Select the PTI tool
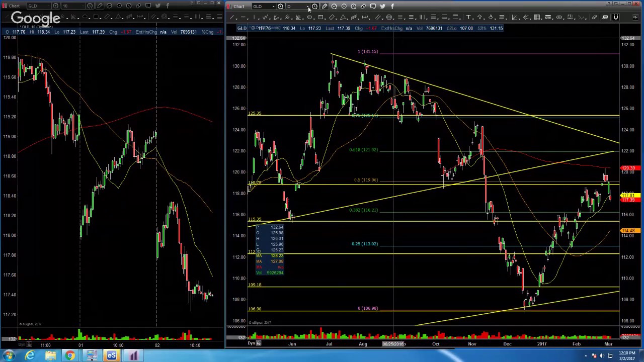 570,17
